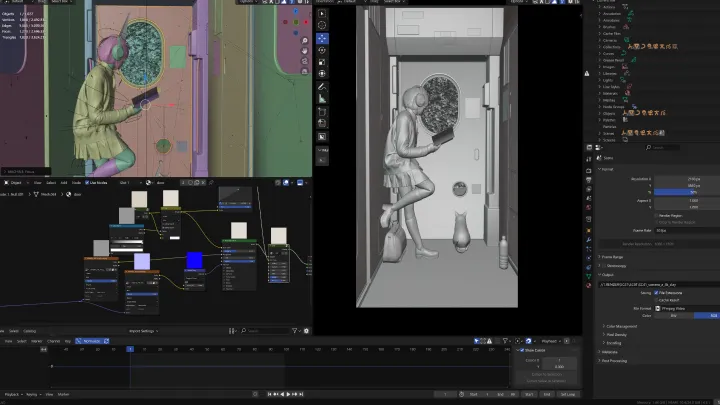This screenshot has height=405, width=720.
Task: Select the highlighted Move tool
Action: [x=322, y=38]
